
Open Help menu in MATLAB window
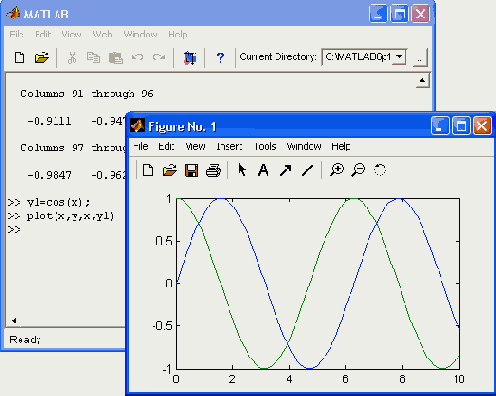[178, 34]
